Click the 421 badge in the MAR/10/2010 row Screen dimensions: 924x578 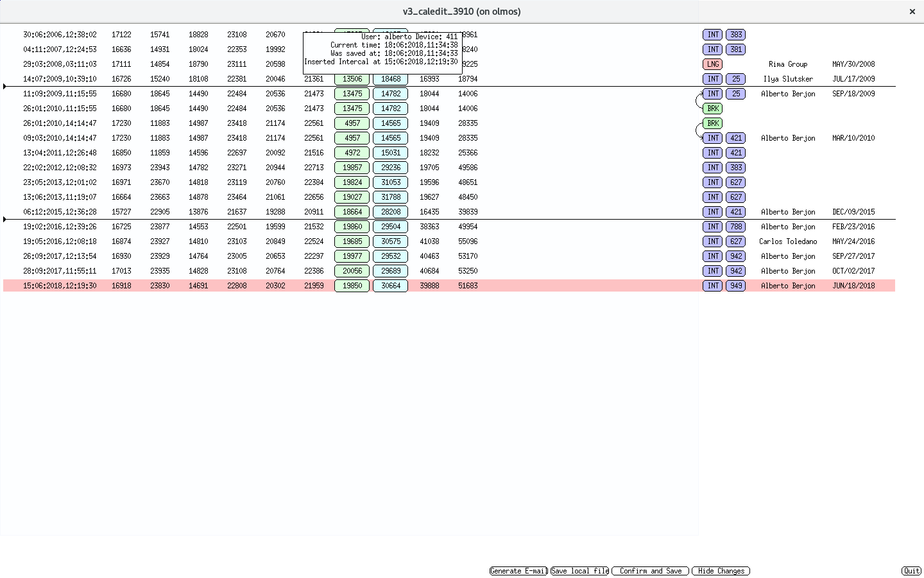point(735,138)
